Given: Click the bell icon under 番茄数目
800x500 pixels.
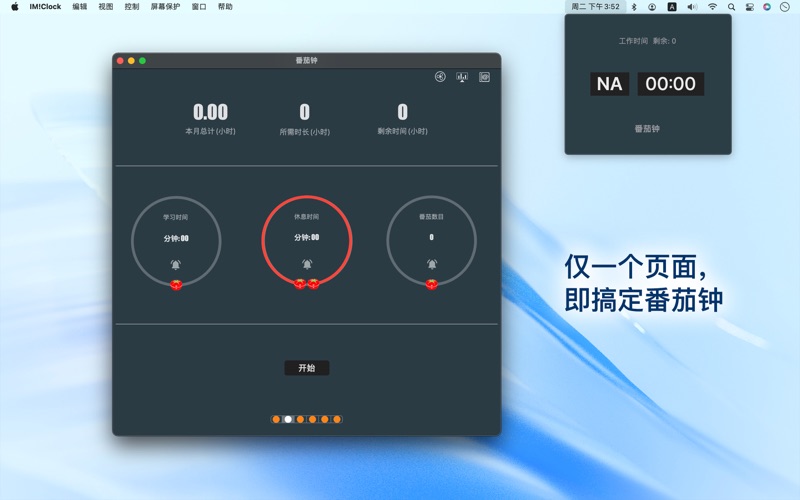Looking at the screenshot, I should coord(432,264).
